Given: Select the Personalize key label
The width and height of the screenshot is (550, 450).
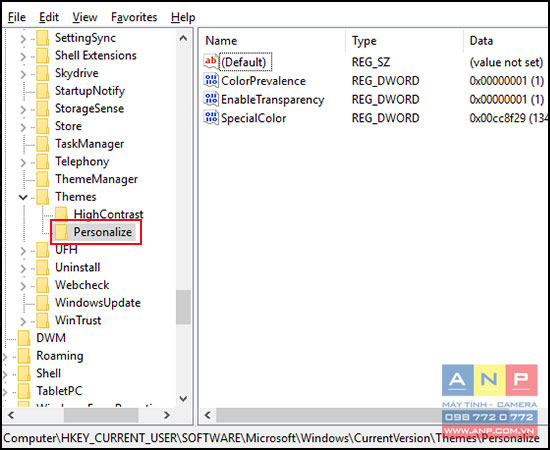Looking at the screenshot, I should click(x=103, y=232).
